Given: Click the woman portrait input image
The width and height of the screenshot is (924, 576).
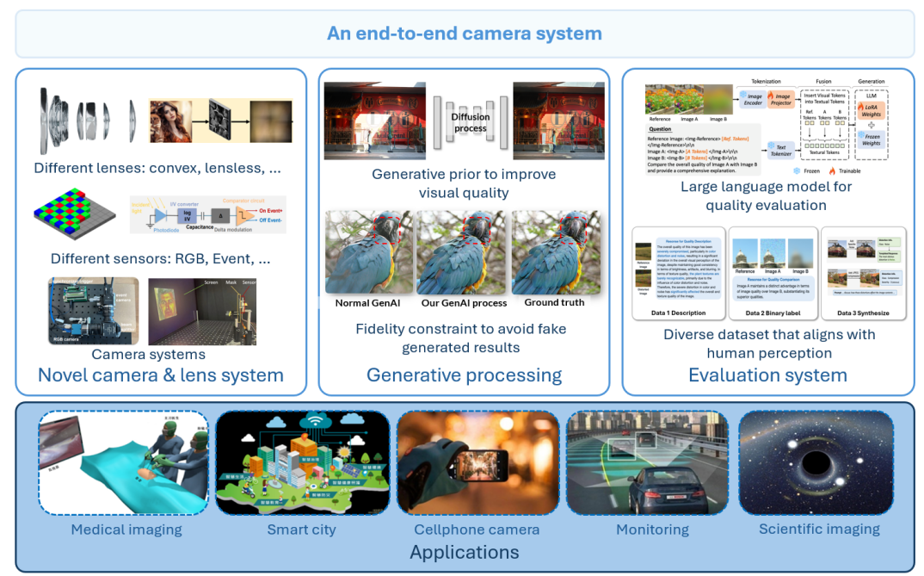Looking at the screenshot, I should coord(171,121).
